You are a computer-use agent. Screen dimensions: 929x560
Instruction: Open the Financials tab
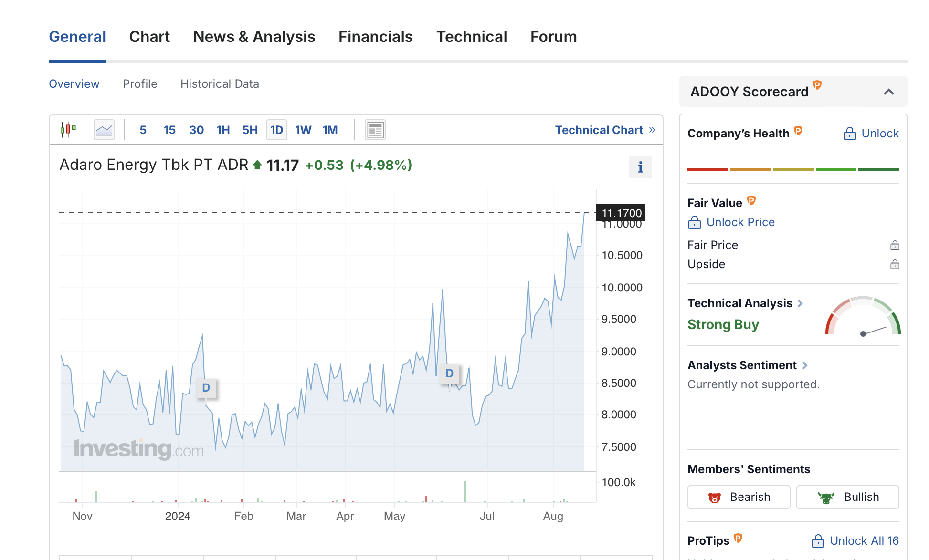point(375,37)
